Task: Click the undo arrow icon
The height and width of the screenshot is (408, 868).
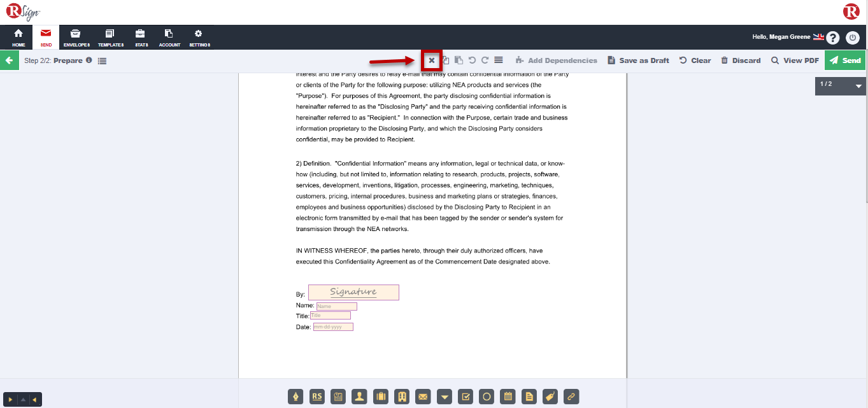Action: coord(472,60)
